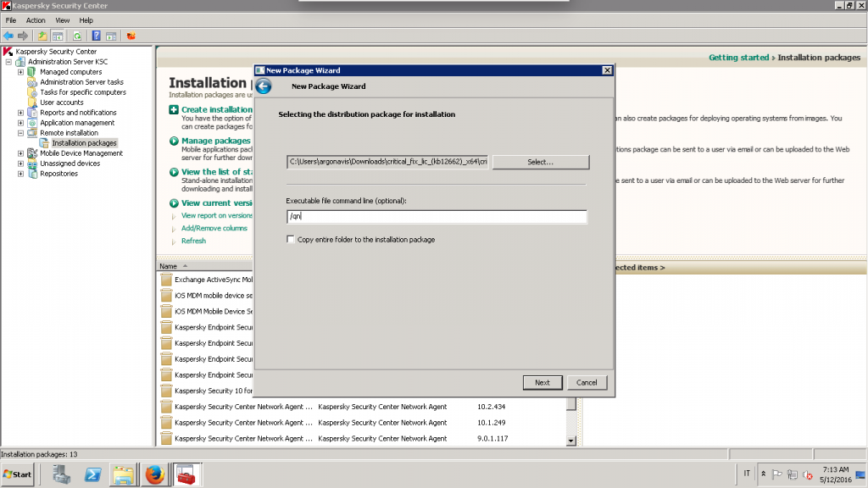868x488 pixels.
Task: Click the Refresh link in the Installation panel
Action: pyautogui.click(x=193, y=241)
